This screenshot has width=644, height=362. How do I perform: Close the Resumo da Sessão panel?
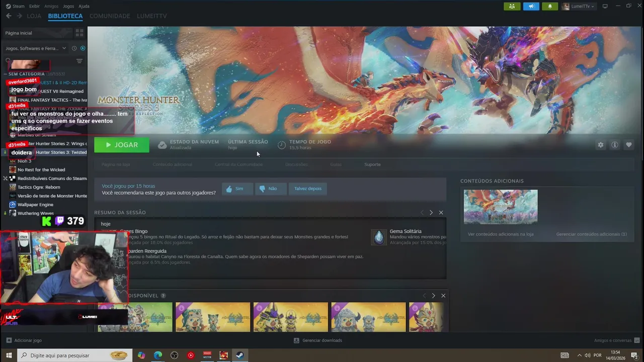pyautogui.click(x=441, y=213)
